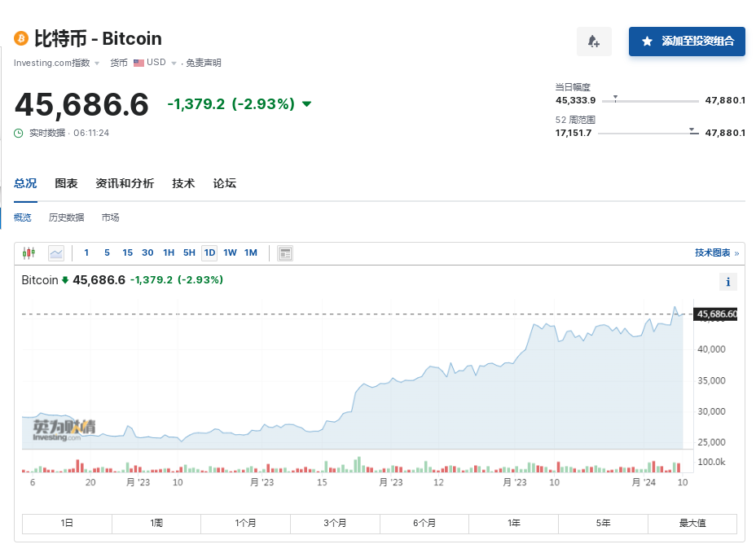Select the 1W chart interval

230,253
